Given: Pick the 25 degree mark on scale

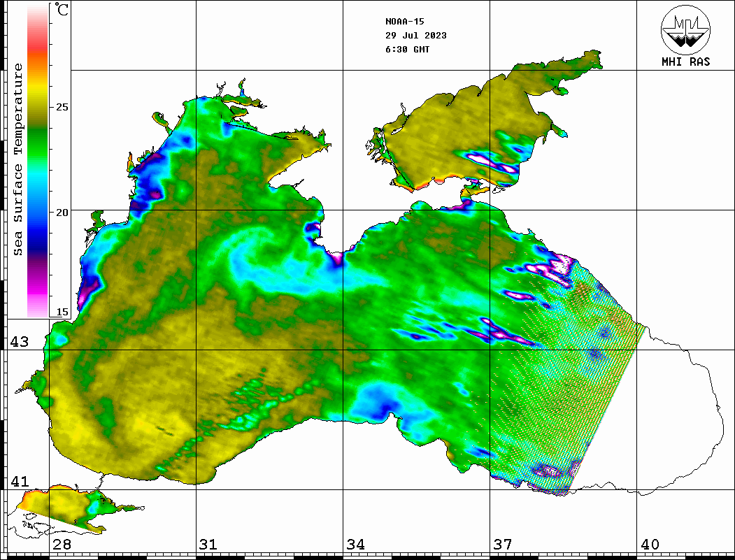Looking at the screenshot, I should [x=62, y=107].
